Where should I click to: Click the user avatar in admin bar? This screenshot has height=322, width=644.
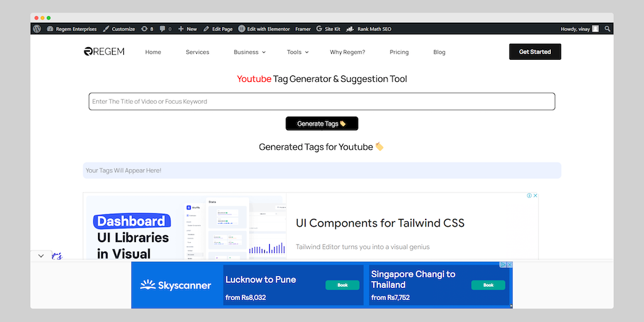pos(596,29)
